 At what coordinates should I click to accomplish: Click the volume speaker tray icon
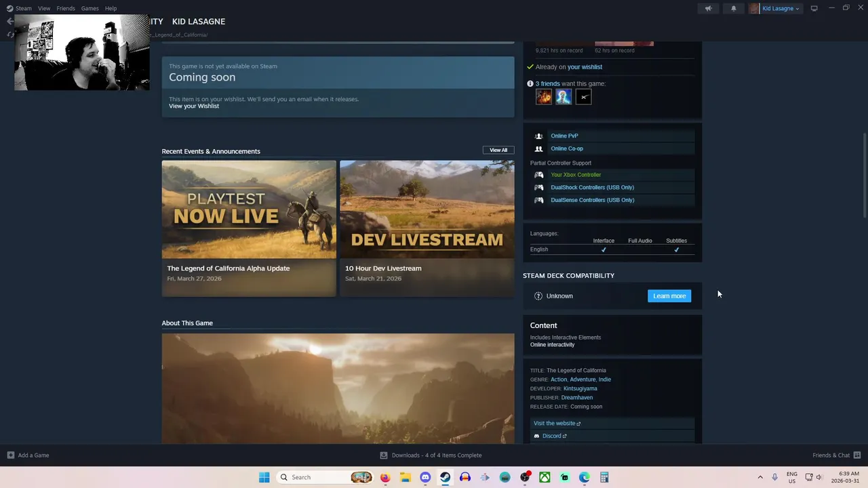pyautogui.click(x=818, y=477)
